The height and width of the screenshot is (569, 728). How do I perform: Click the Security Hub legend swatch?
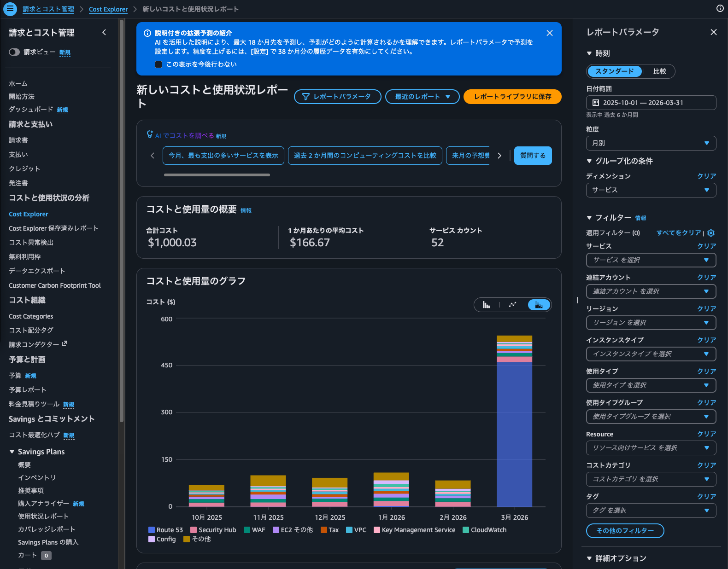(x=194, y=530)
